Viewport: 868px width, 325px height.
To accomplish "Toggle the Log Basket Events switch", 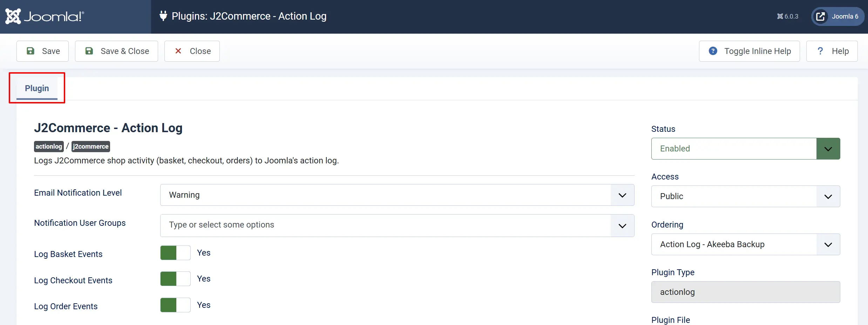I will [175, 253].
